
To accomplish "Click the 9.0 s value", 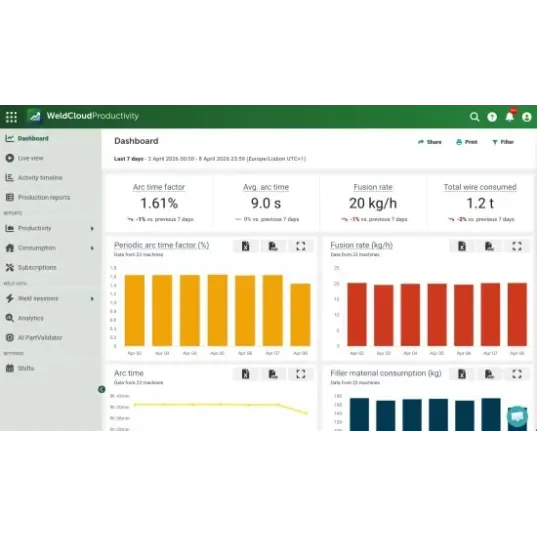I will (x=266, y=203).
